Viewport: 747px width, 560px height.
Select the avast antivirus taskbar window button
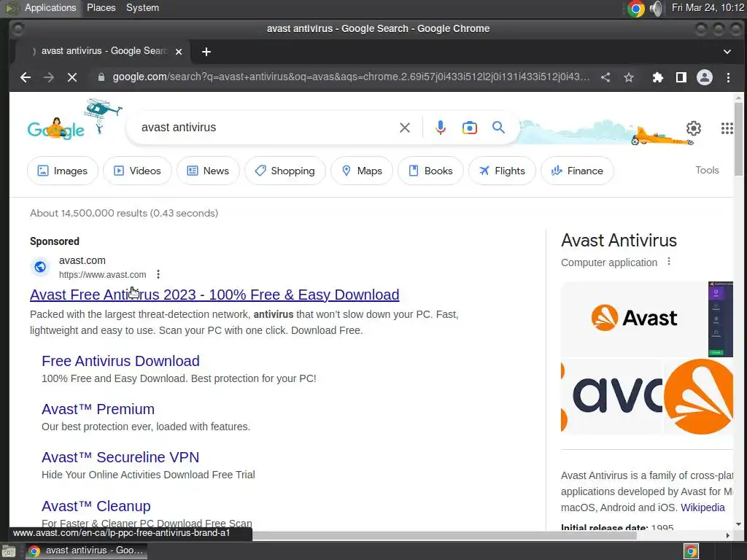pyautogui.click(x=86, y=551)
